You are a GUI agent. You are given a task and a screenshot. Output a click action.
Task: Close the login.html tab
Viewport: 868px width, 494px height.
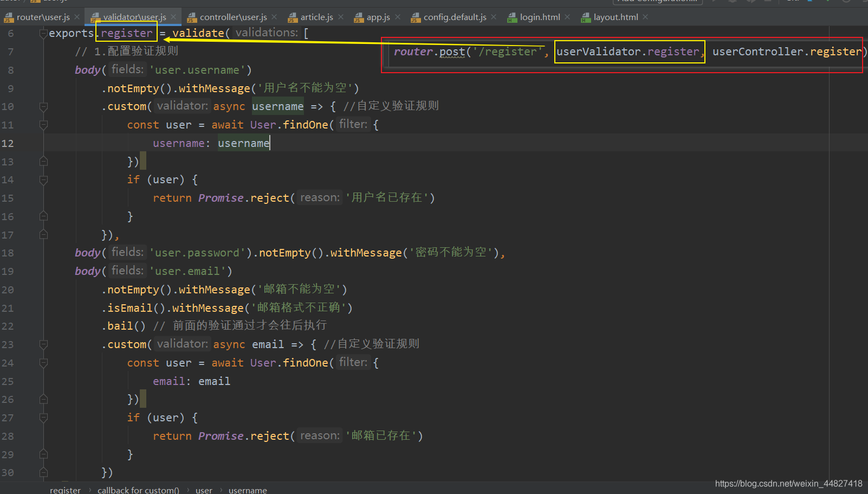[567, 17]
